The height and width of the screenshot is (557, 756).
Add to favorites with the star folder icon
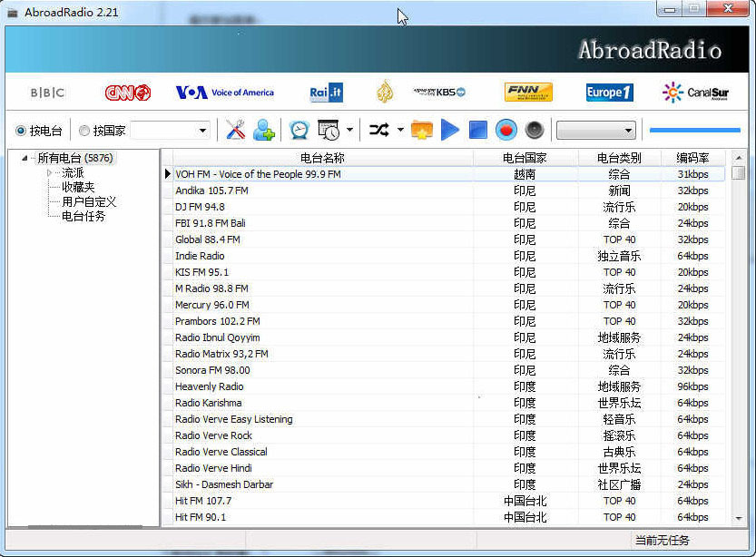[x=421, y=131]
